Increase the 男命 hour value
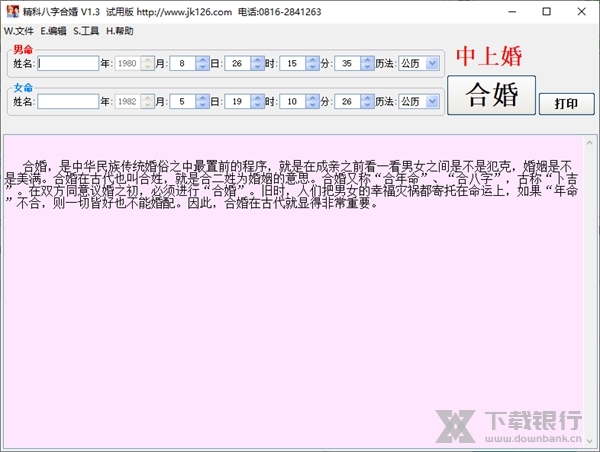Viewport: 600px width, 452px height. pyautogui.click(x=313, y=60)
